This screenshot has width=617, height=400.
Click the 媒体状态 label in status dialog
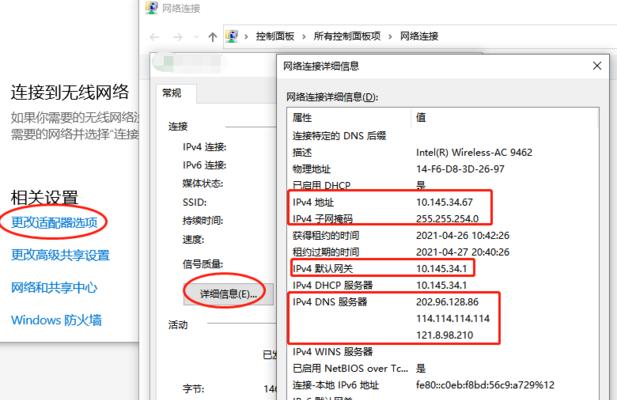pos(203,184)
